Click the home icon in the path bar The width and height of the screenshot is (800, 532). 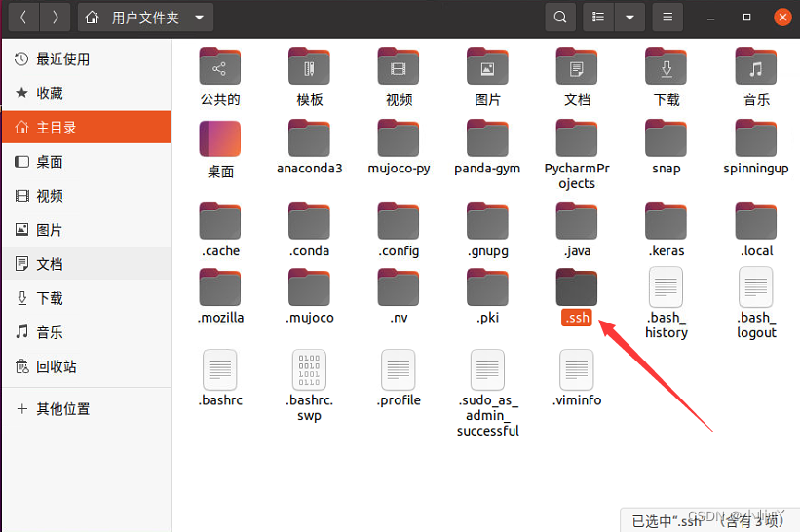tap(92, 18)
